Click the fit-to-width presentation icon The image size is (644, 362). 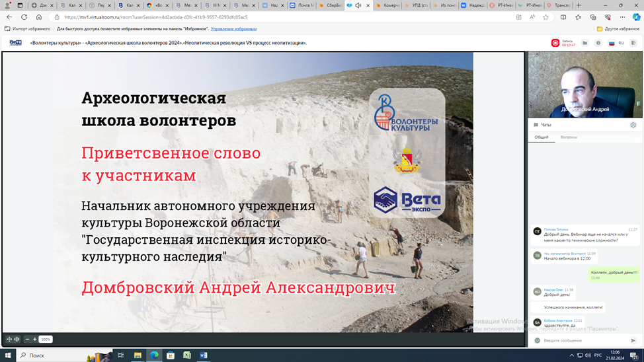click(x=17, y=340)
